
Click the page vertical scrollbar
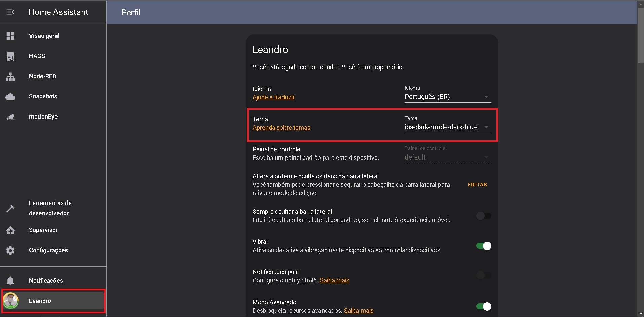point(641,35)
